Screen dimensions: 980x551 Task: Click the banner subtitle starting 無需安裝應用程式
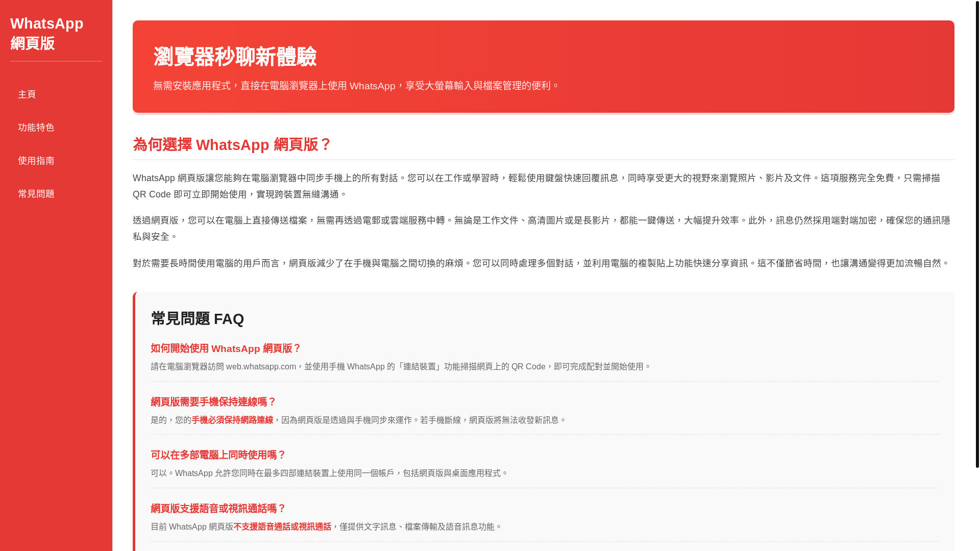pyautogui.click(x=356, y=86)
